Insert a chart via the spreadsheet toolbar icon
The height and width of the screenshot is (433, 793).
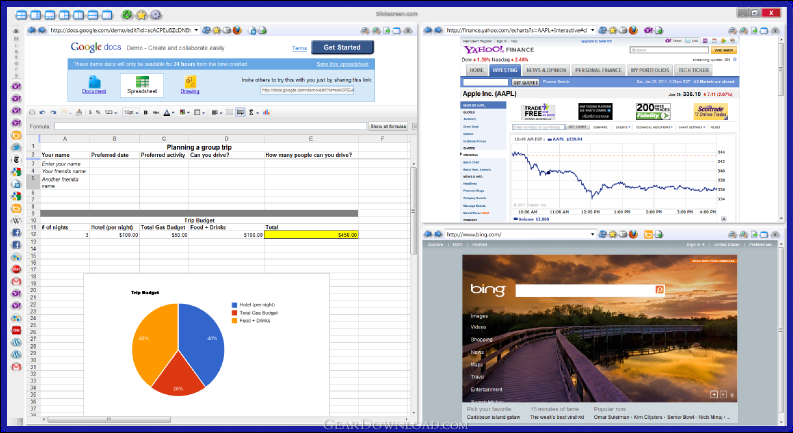pos(267,112)
